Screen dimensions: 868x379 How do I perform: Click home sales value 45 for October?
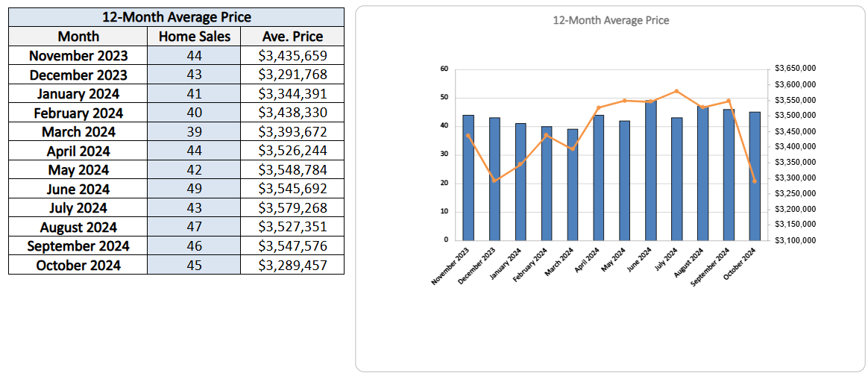[194, 265]
